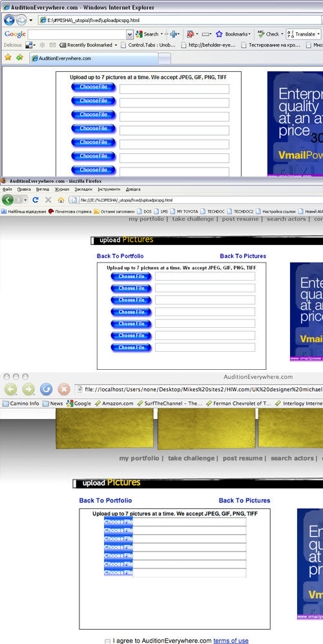Viewport: 323px width, 644px height.
Task: Reload the page in Camino
Action: click(46, 389)
